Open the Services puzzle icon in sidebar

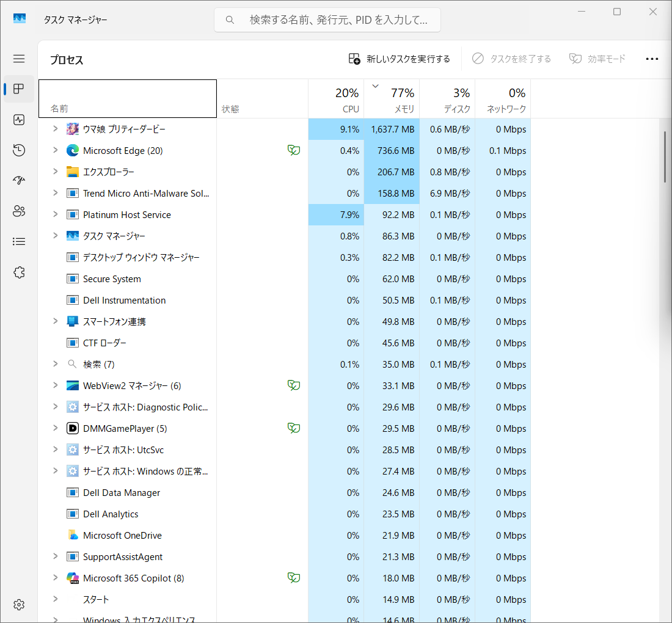pos(19,272)
